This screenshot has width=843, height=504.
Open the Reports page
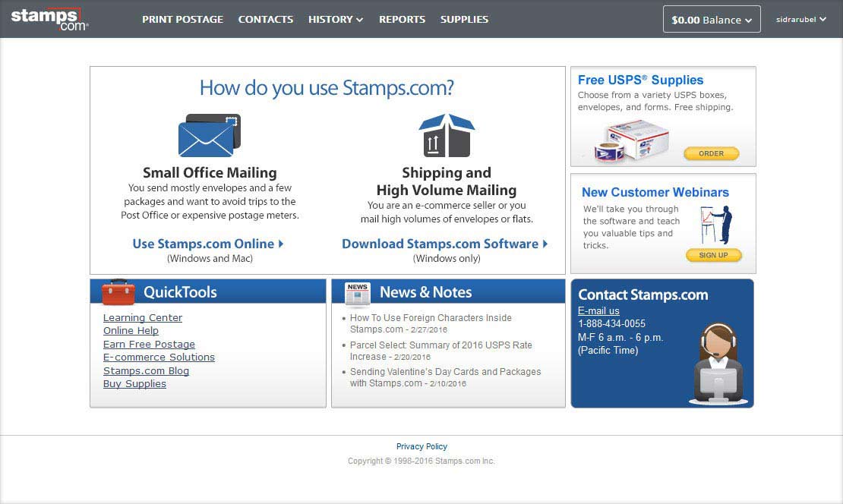[403, 19]
